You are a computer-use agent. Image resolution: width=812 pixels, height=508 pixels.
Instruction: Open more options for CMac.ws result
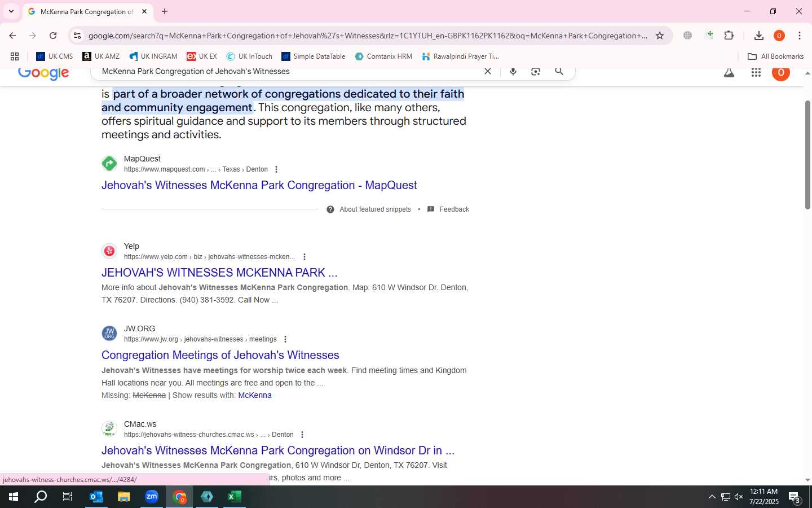(302, 435)
